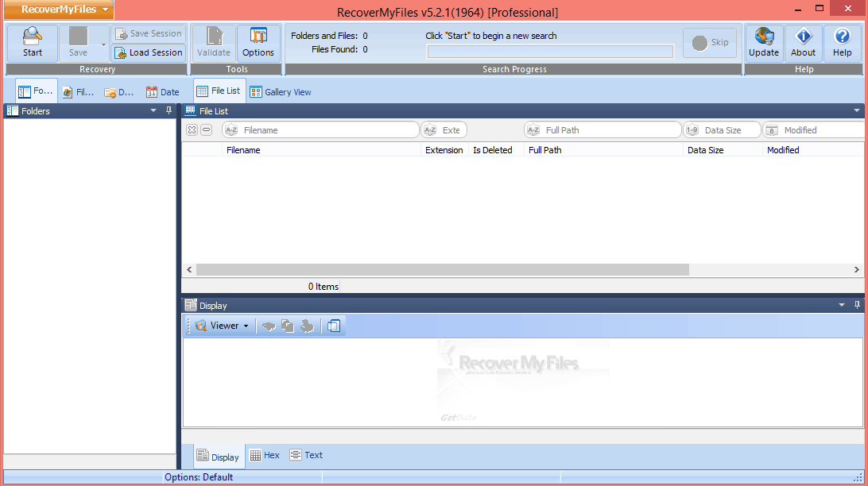Click the left arrow of file list scrollbar
868x486 pixels.
189,270
